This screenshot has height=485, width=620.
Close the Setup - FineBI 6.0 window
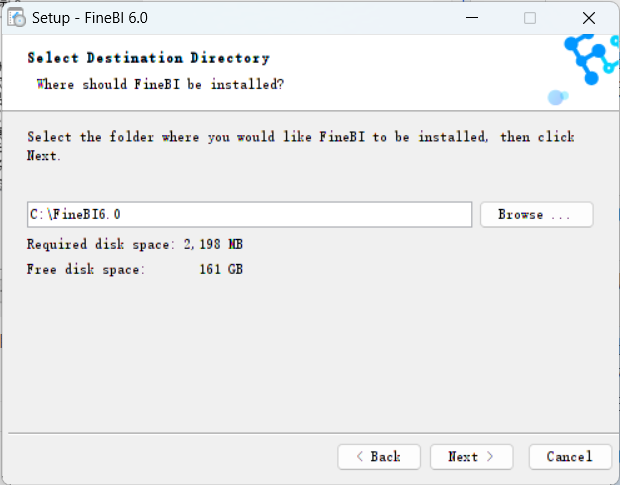(x=589, y=18)
